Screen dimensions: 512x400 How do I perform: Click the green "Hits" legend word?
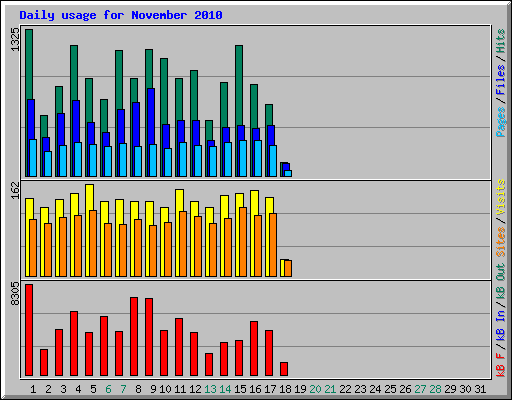[x=501, y=41]
